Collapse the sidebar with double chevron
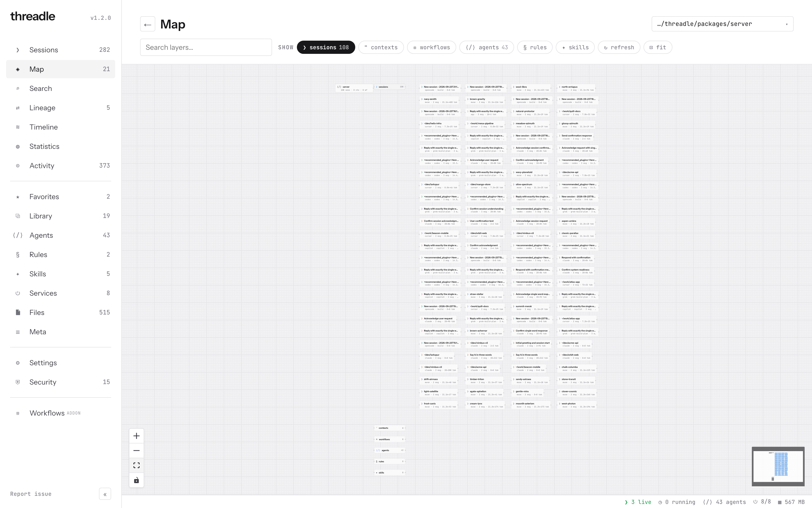 coord(105,494)
